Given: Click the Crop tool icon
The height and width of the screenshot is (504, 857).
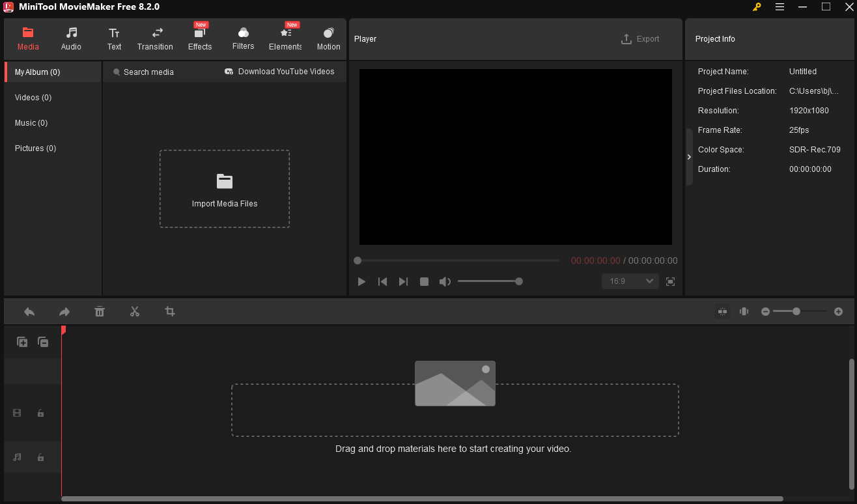Looking at the screenshot, I should tap(170, 312).
